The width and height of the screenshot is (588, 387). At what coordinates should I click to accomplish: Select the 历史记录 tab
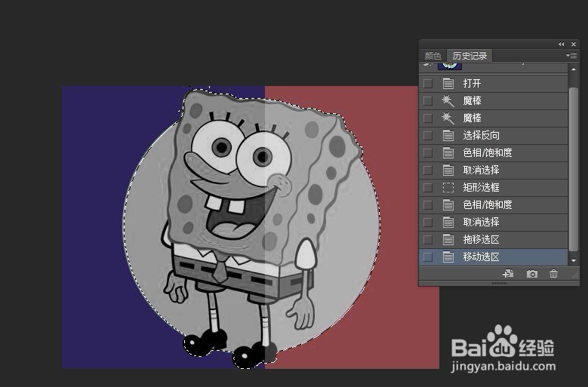(x=469, y=56)
